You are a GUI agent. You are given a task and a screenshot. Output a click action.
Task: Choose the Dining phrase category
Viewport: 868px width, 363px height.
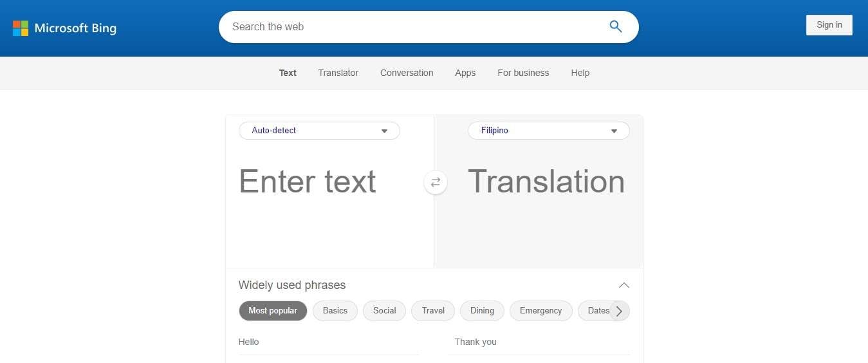(x=482, y=311)
